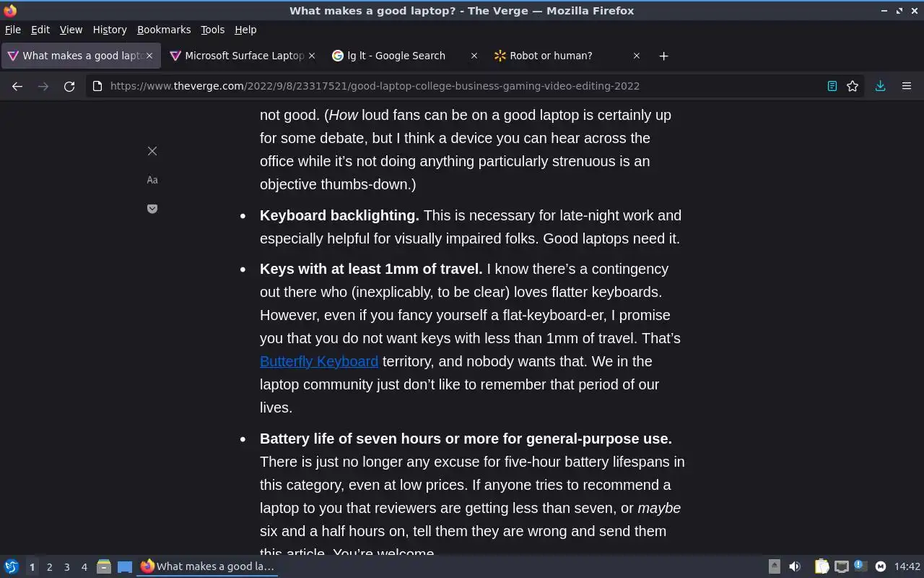Switch to workspace 4
Viewport: 924px width, 578px height.
pos(84,567)
